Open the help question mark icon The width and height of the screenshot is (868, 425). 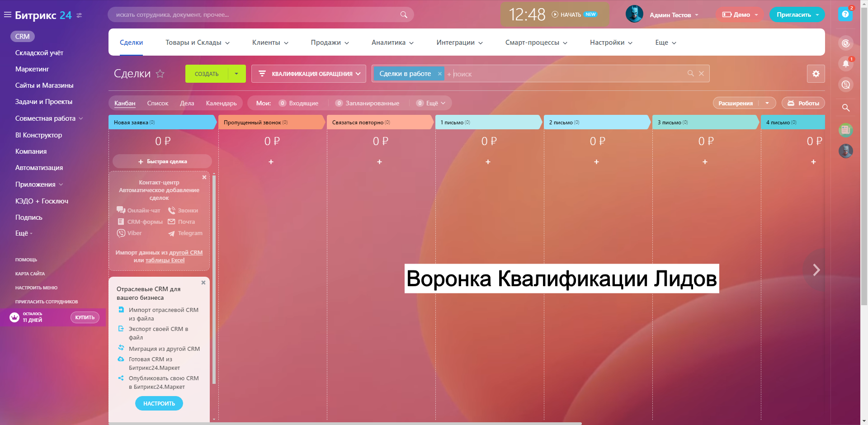click(845, 14)
